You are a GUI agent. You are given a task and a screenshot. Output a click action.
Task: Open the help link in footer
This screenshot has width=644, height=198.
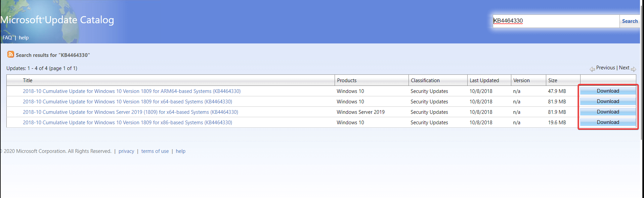coord(180,151)
